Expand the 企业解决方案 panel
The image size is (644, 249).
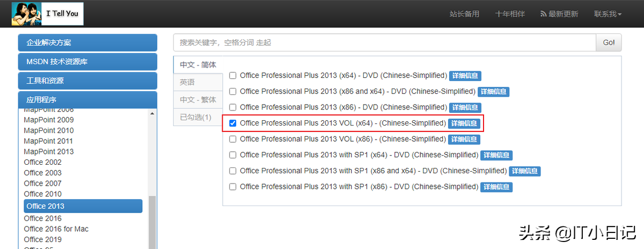(87, 42)
